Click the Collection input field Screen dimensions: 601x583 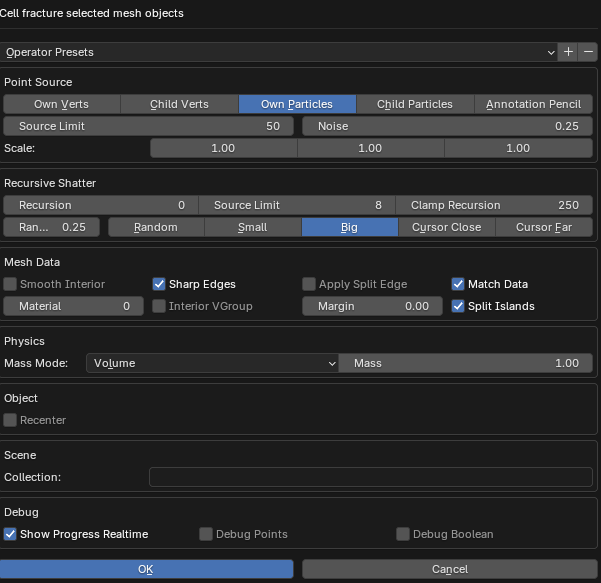[372, 477]
